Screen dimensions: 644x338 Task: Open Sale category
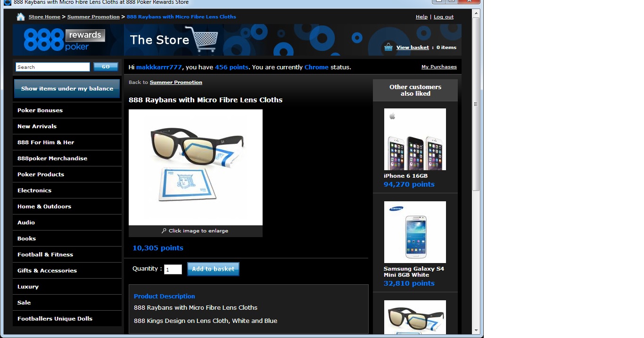[x=67, y=303]
